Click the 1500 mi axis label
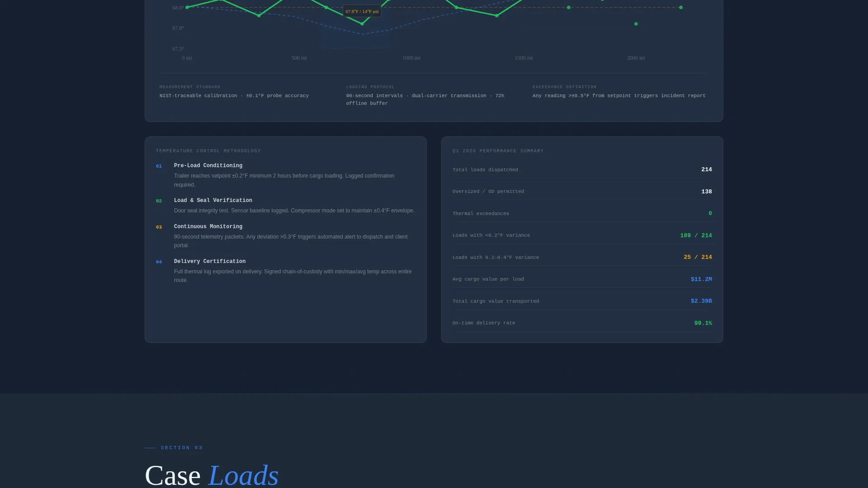The image size is (868, 488). click(x=524, y=58)
